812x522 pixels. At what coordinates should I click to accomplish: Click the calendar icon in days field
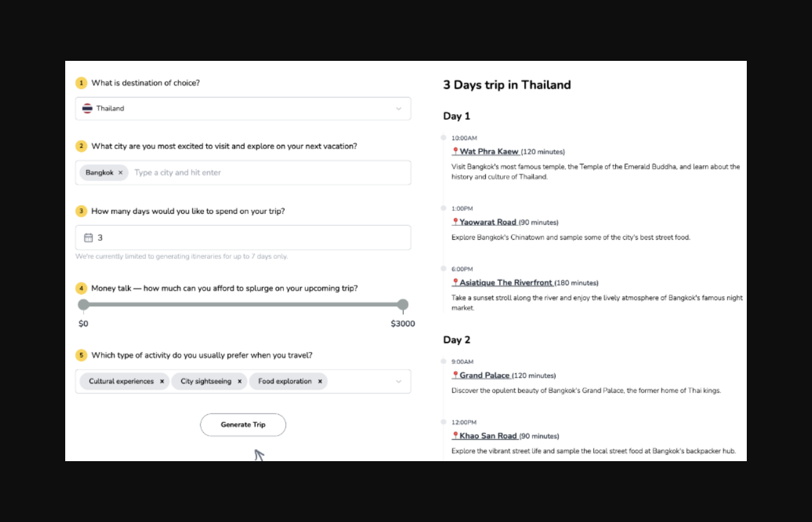(x=88, y=238)
